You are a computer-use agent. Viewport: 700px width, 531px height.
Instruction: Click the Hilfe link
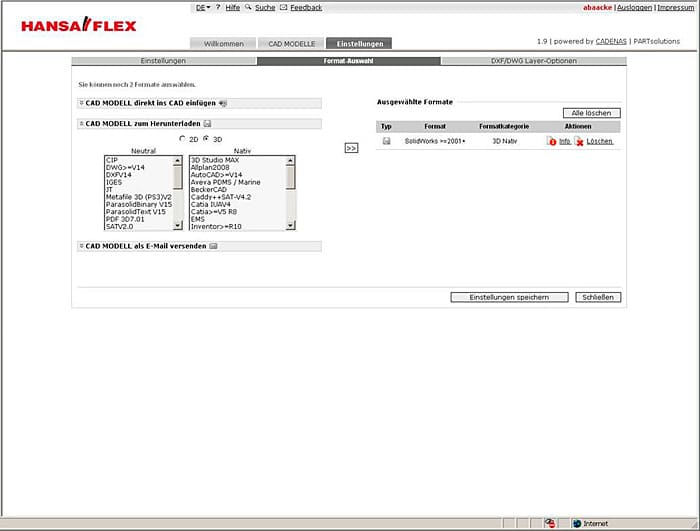click(x=233, y=8)
